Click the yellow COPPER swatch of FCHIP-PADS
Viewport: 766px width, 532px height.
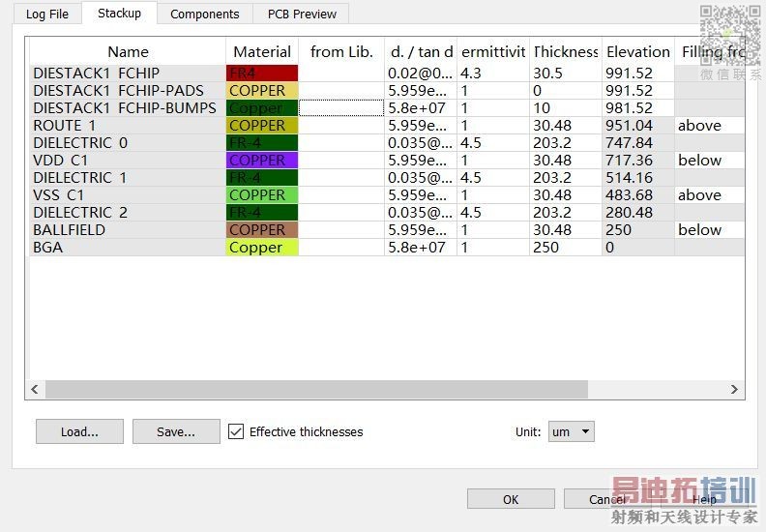[x=262, y=90]
